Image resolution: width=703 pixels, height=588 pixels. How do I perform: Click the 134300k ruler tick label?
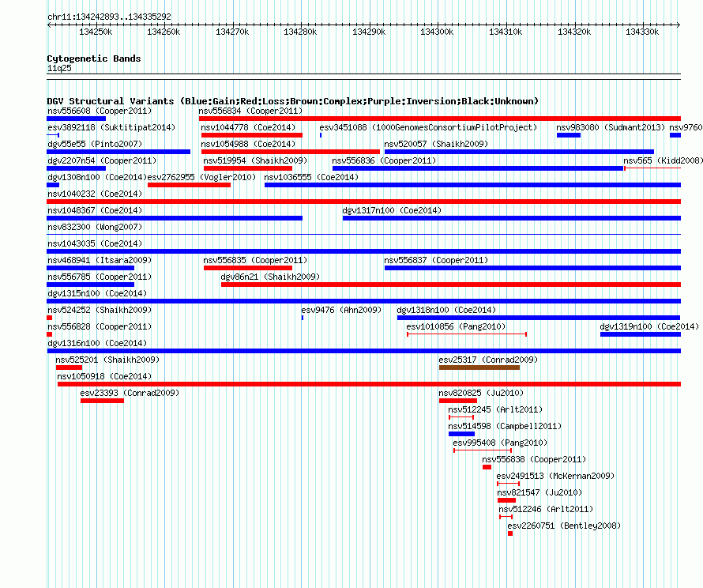click(x=437, y=32)
